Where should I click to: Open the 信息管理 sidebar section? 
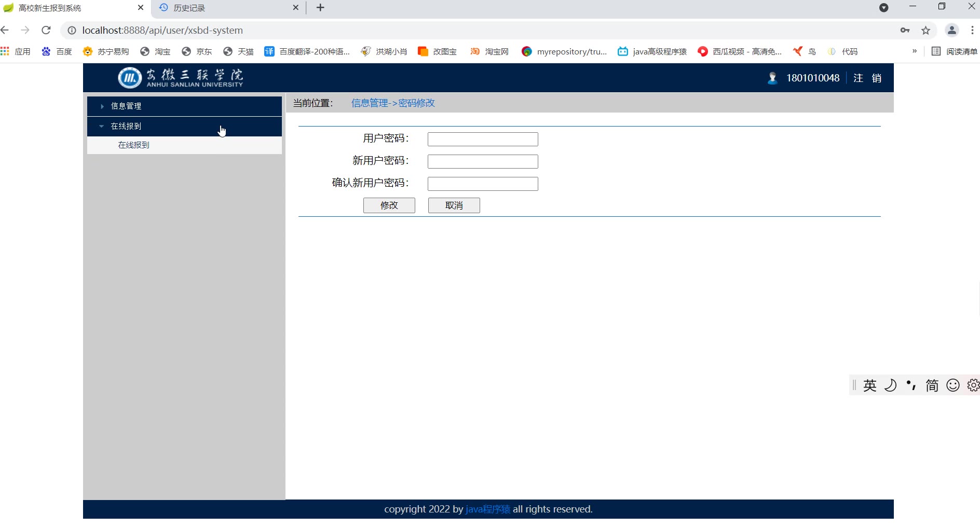[x=184, y=106]
